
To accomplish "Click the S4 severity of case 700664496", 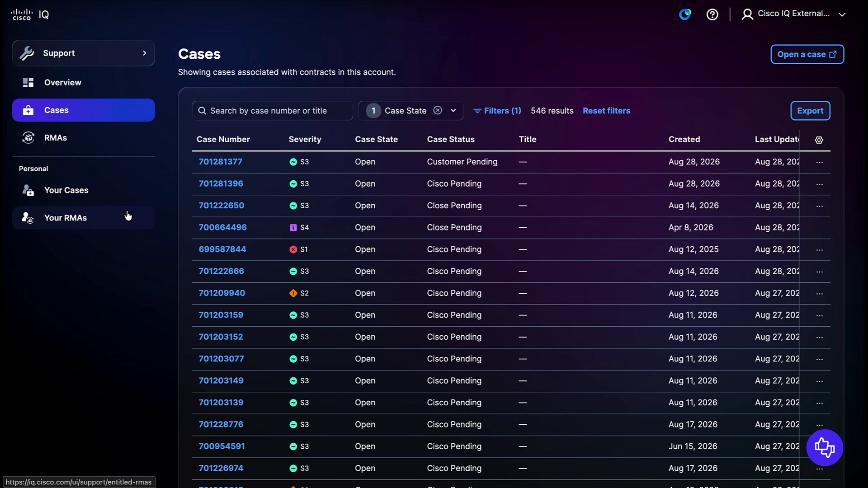I will coord(299,227).
